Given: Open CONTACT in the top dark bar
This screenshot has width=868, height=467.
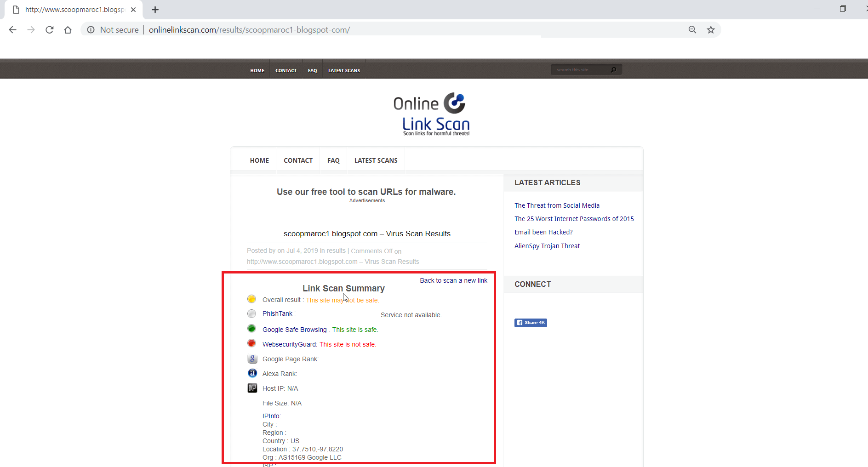Looking at the screenshot, I should (286, 70).
